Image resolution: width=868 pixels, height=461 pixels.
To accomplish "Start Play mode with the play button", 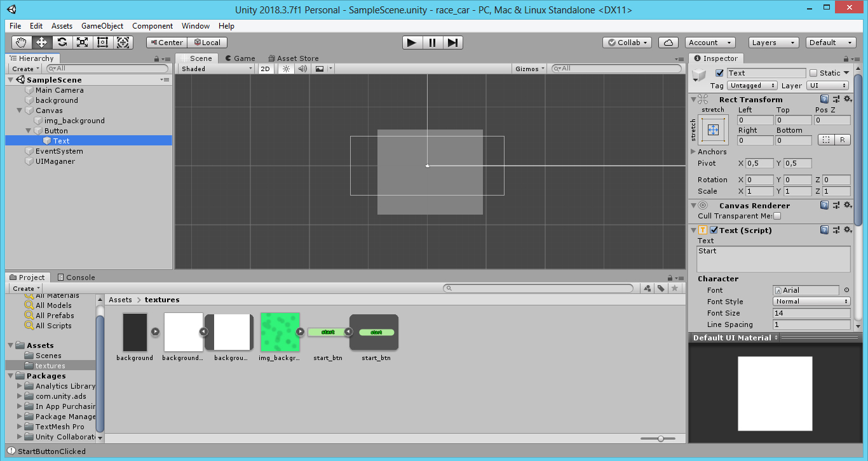I will pos(412,43).
